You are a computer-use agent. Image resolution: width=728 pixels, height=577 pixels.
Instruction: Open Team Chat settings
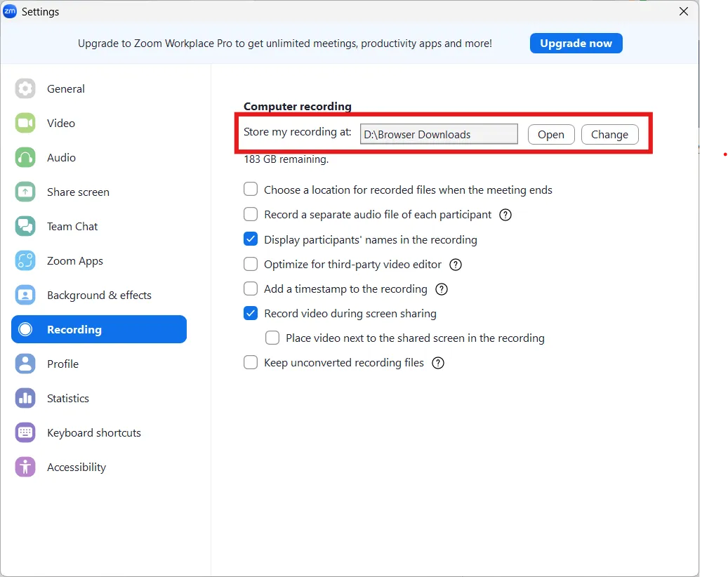(x=72, y=226)
